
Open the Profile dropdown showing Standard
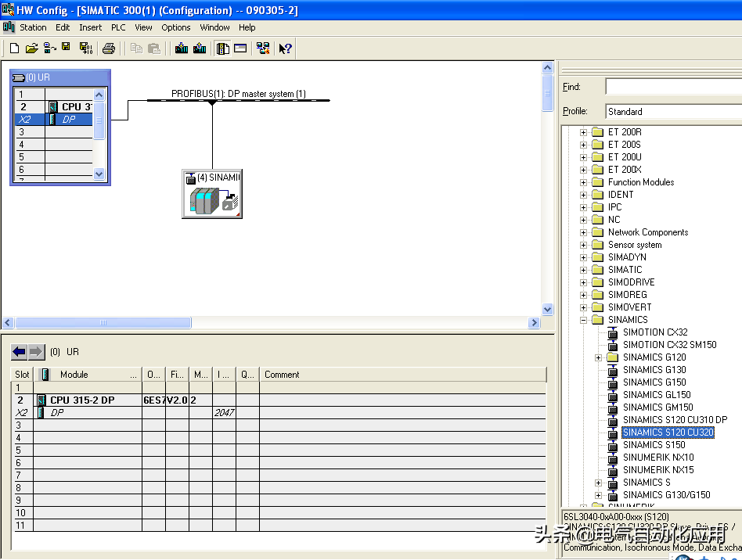tap(673, 112)
